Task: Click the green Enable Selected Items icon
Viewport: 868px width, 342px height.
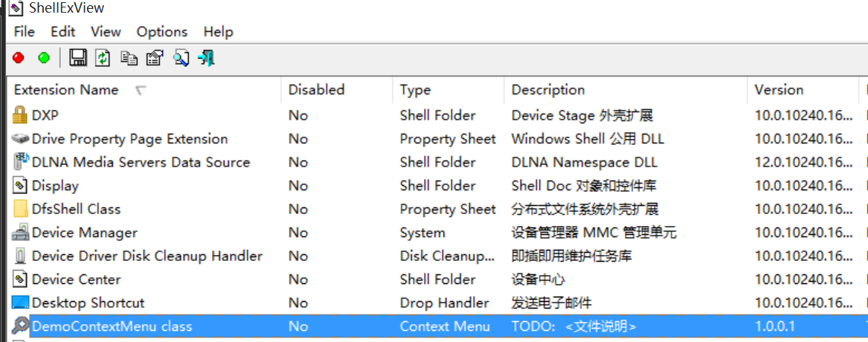Action: [x=44, y=58]
